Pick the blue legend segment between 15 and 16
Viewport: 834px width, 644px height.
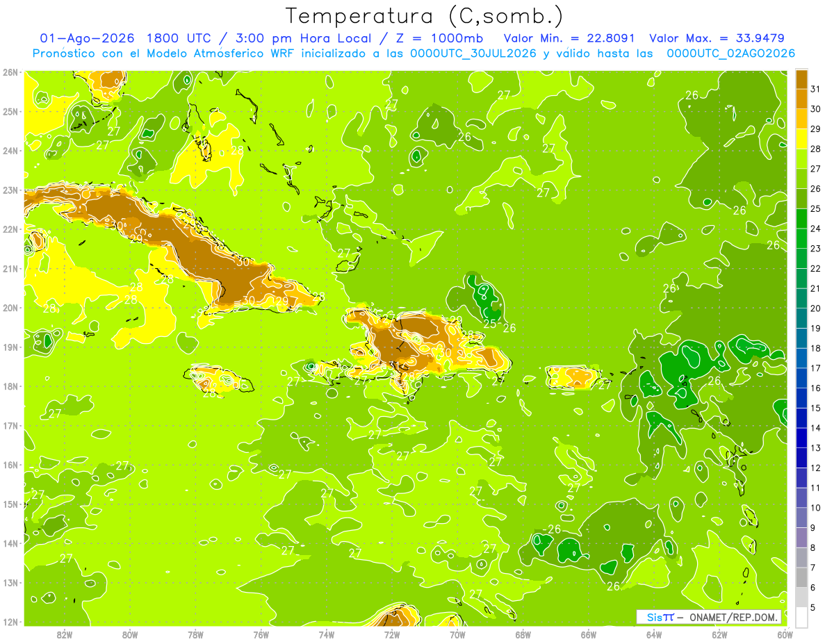click(x=801, y=398)
